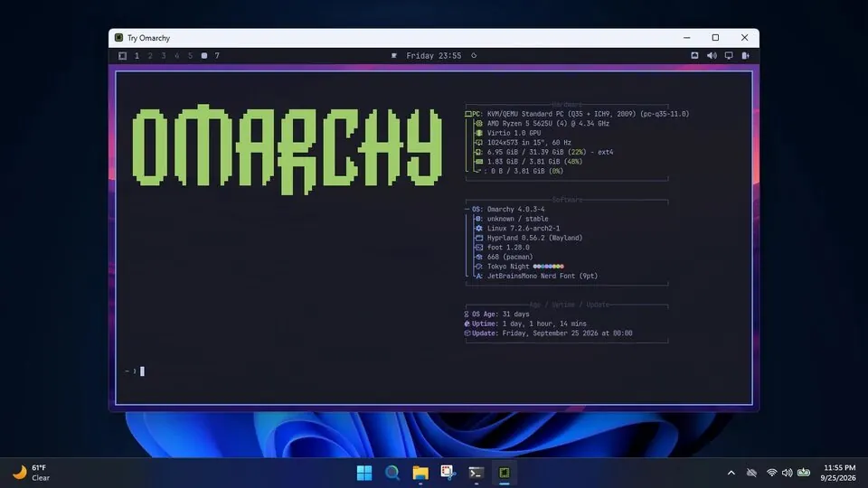The width and height of the screenshot is (868, 488).
Task: Open the 11:55 PM date and time panel
Action: coord(839,473)
